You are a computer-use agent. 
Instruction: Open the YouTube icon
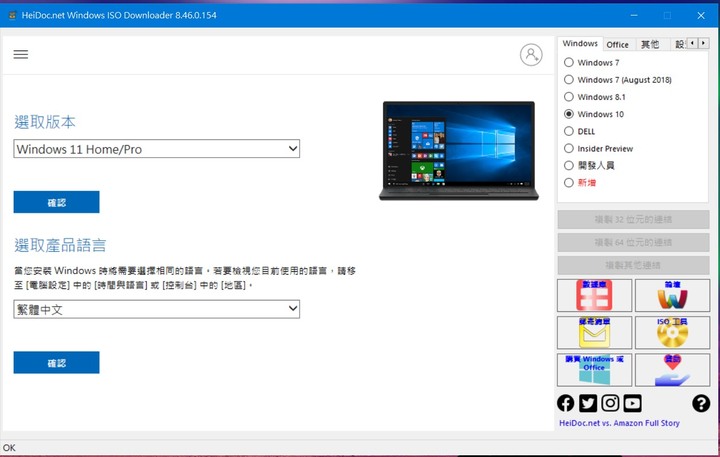pos(633,403)
